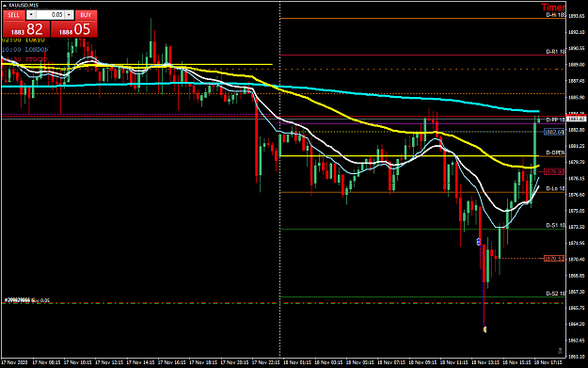Click the 02:00 TOKYO session label
588x368 pixels.
pyautogui.click(x=24, y=40)
